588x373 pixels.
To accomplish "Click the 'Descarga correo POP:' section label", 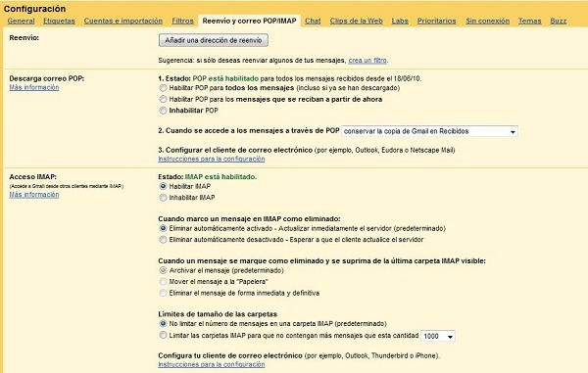I will coord(46,78).
